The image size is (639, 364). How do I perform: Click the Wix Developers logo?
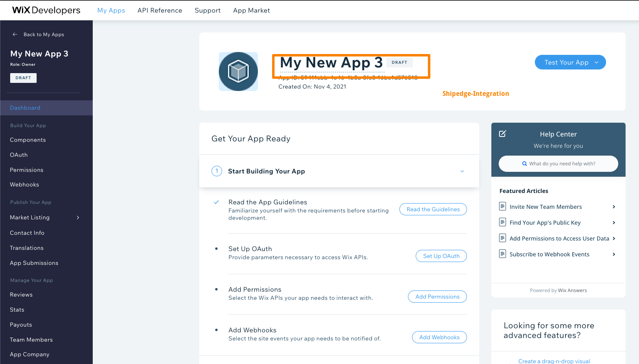pos(46,10)
